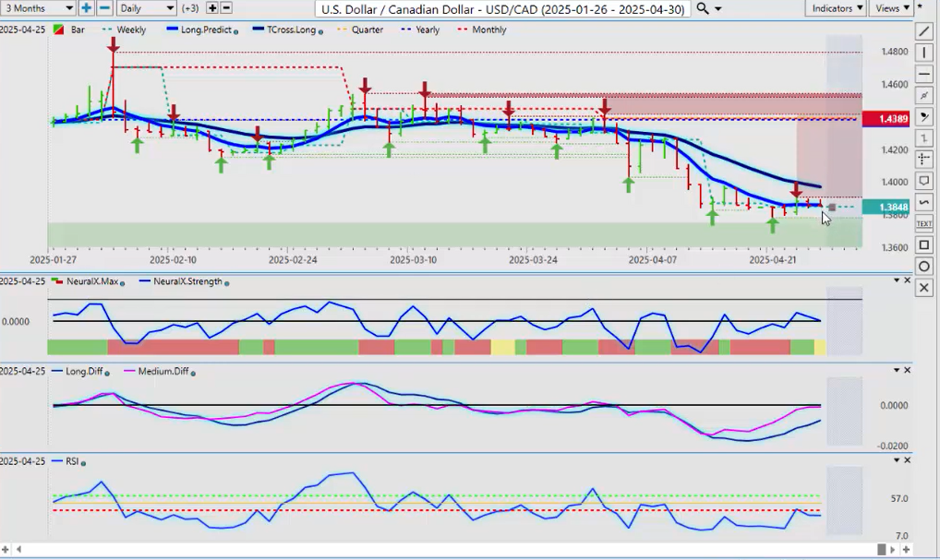Select the ellipse drawing tool
Screen dimensions: 940x560
[x=924, y=267]
